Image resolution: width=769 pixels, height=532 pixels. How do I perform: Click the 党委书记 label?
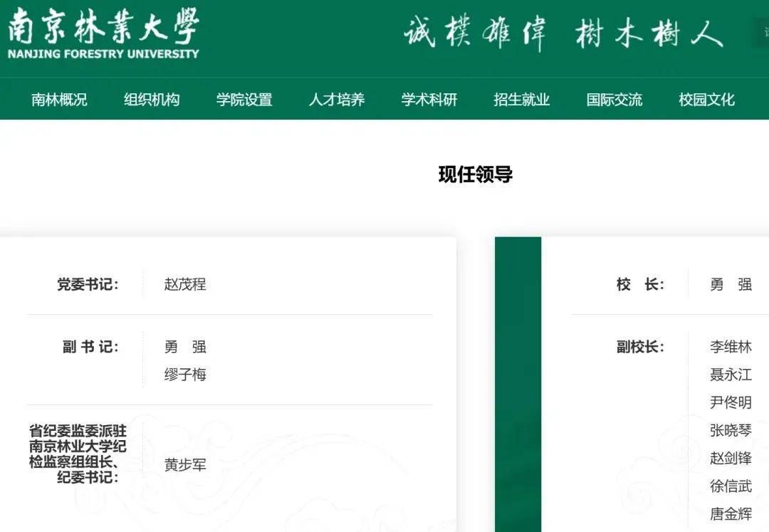pos(88,284)
